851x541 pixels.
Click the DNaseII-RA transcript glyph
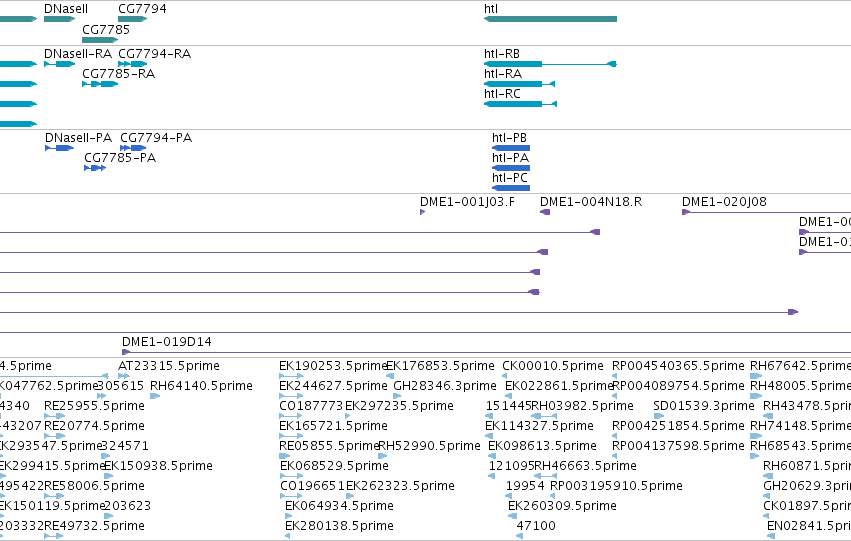coord(59,64)
